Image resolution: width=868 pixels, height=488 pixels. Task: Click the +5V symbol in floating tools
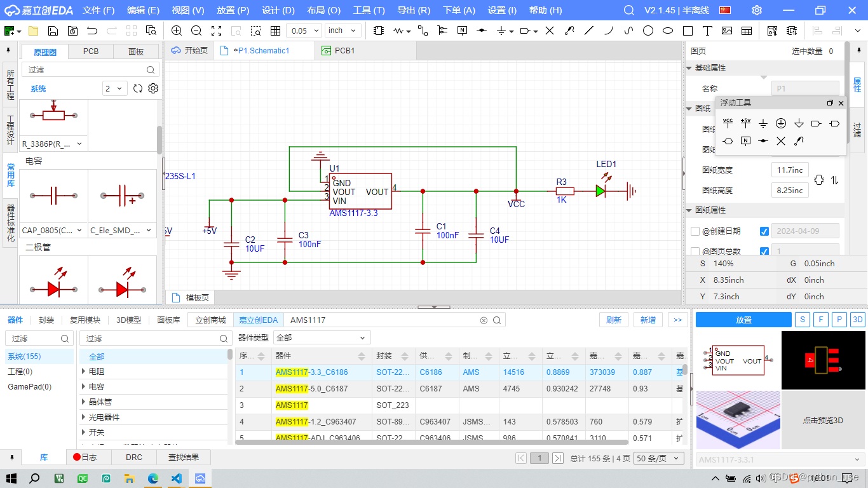(746, 123)
